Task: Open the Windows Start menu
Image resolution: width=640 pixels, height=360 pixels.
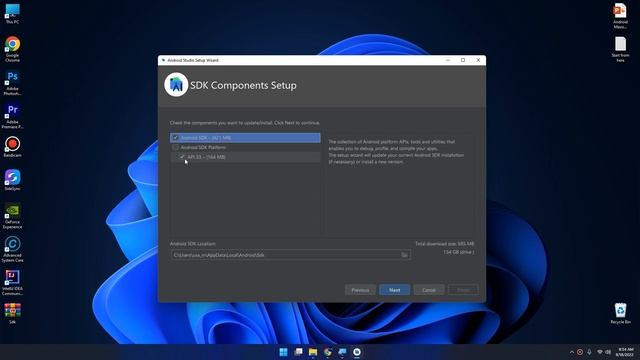Action: (283, 352)
